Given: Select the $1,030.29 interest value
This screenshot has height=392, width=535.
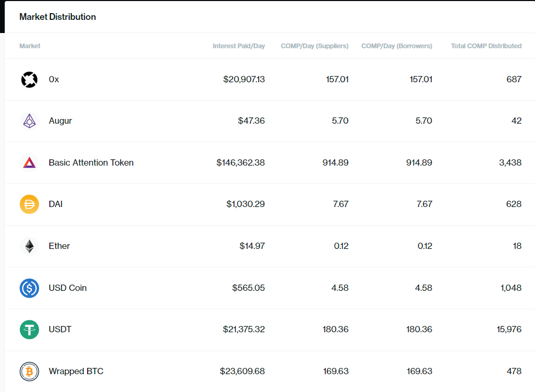Looking at the screenshot, I should [245, 204].
